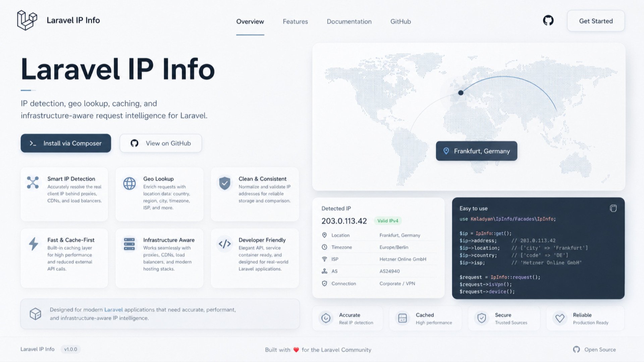Click the Fast & Cache-First lightning icon
Viewport: 644px width, 362px height.
tap(33, 244)
